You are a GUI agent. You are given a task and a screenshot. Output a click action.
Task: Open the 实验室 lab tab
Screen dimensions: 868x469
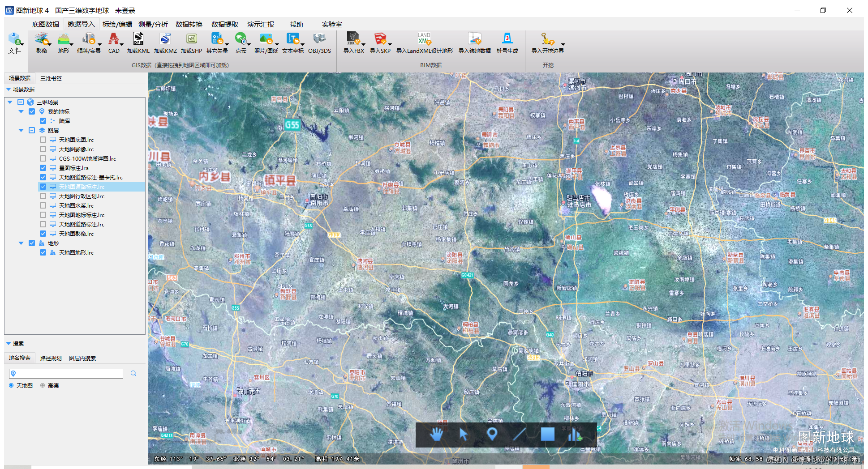332,24
